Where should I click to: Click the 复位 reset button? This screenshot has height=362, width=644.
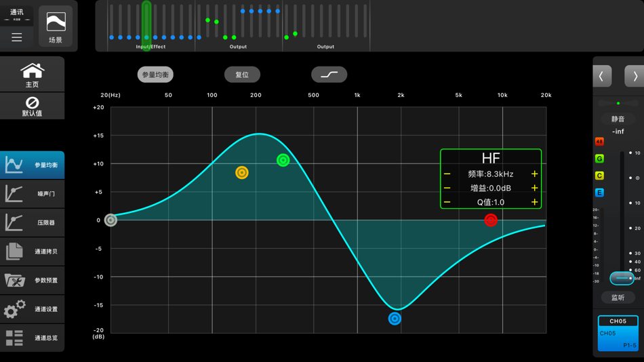242,75
